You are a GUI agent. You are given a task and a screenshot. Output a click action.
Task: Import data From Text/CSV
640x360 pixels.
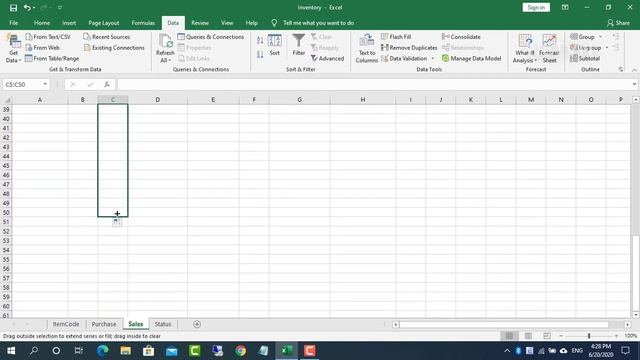point(48,37)
